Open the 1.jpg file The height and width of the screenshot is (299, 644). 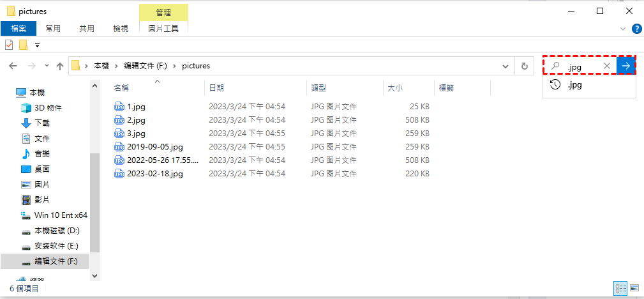pos(136,106)
